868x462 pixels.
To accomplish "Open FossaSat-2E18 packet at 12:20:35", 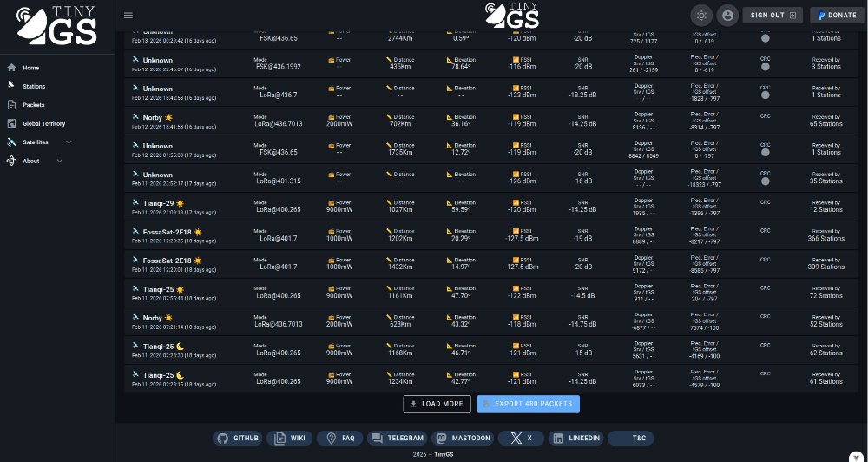I will click(x=491, y=235).
